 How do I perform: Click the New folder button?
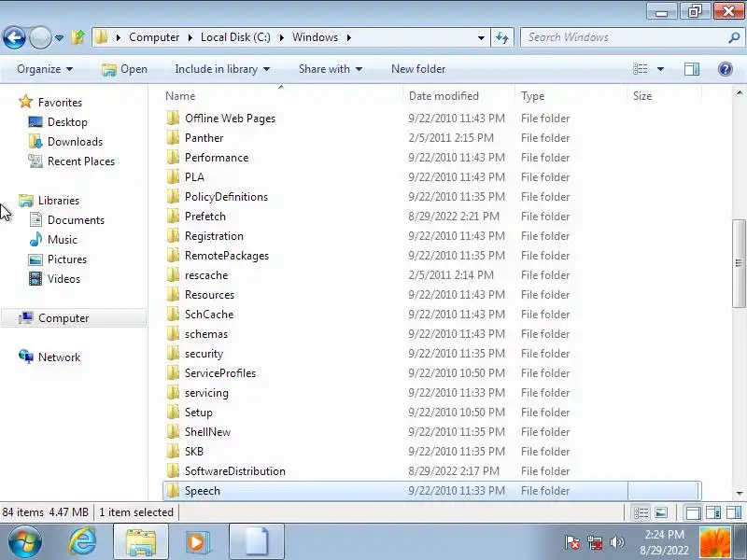point(418,69)
